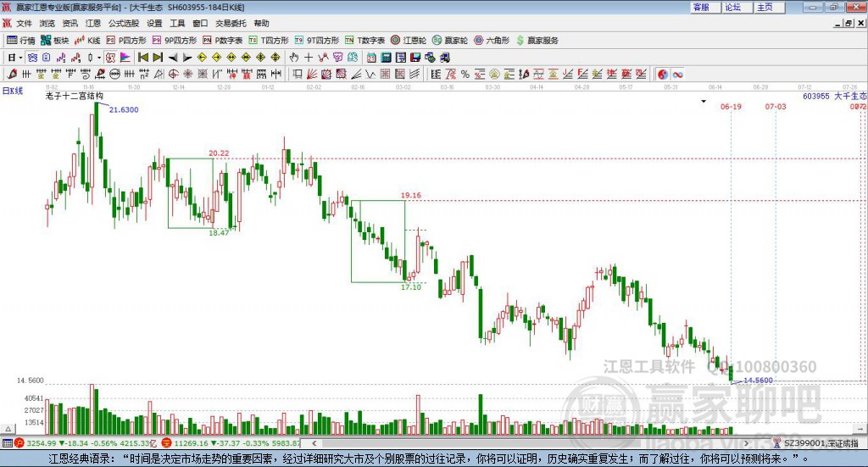This screenshot has width=868, height=467.
Task: Click the 论坛 button
Action: click(737, 7)
